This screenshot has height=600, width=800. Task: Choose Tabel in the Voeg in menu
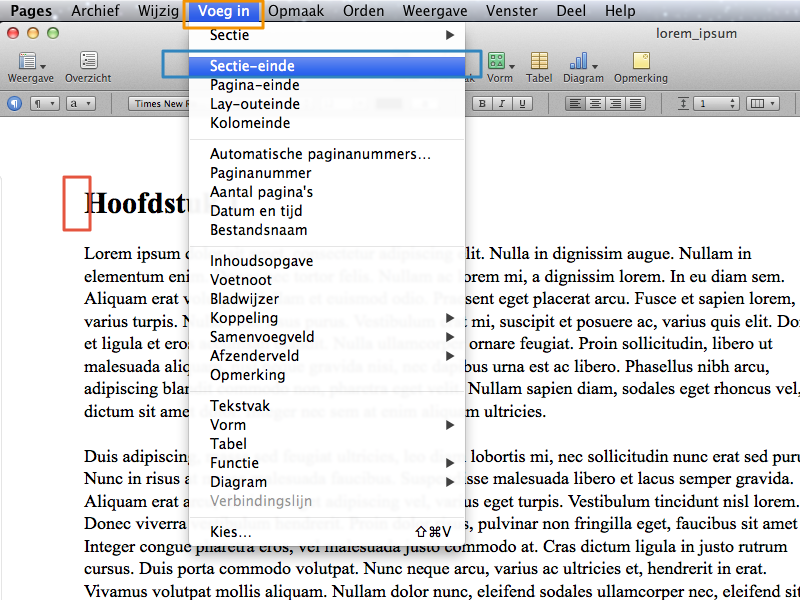click(327, 444)
